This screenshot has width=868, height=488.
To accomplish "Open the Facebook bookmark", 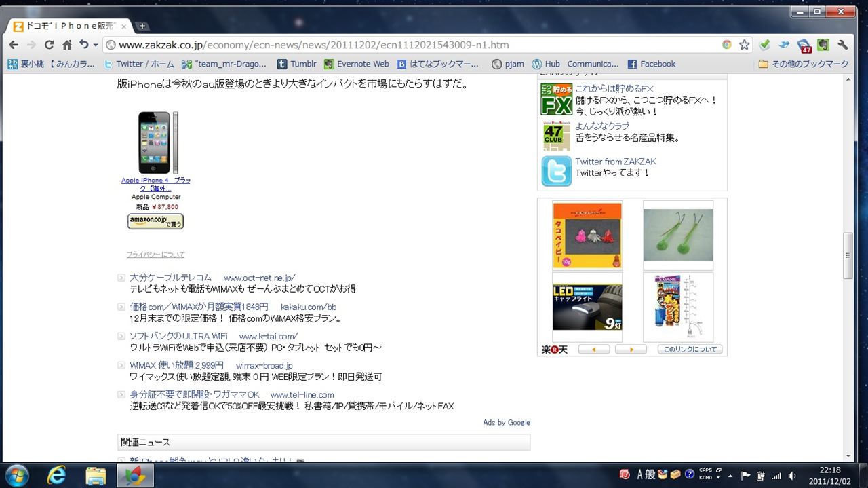I will [x=652, y=64].
